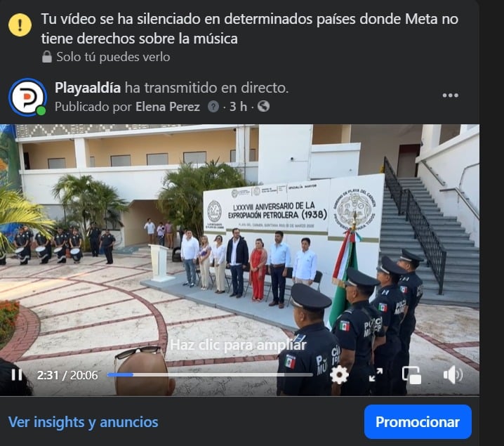
Task: Expand video to fullscreen
Action: coord(376,375)
